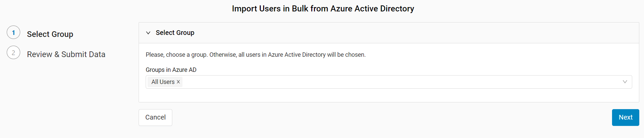Open the Groups in Azure AD dropdown arrow
This screenshot has width=644, height=138.
[625, 82]
